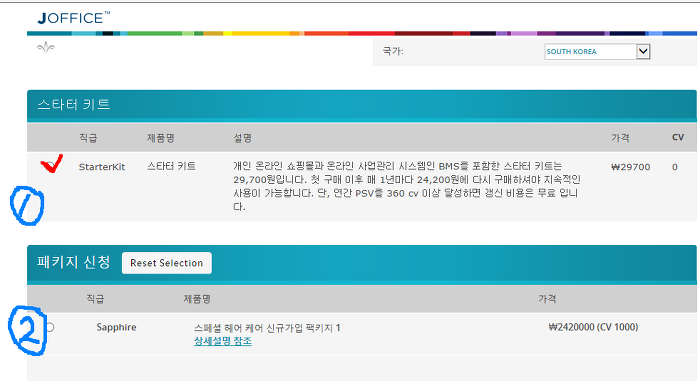Open the country dropdown showing SOUTH KOREA
The image size is (700, 381).
597,51
